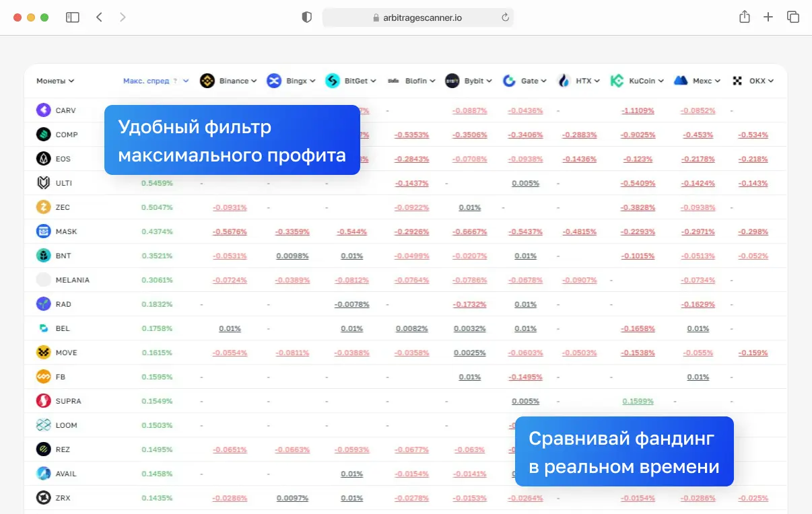Image resolution: width=812 pixels, height=514 pixels.
Task: Open CARV KuCoin rate -1.1109%
Action: (638, 110)
